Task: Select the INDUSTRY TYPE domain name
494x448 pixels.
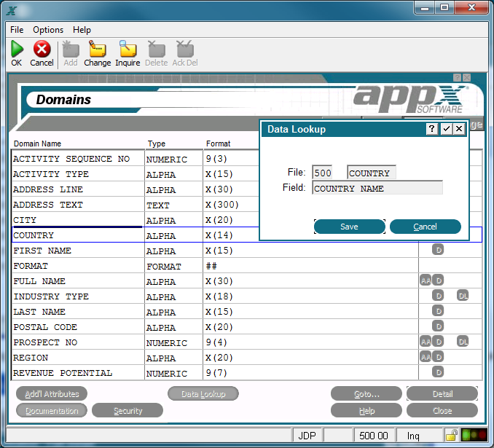Action: tap(51, 296)
